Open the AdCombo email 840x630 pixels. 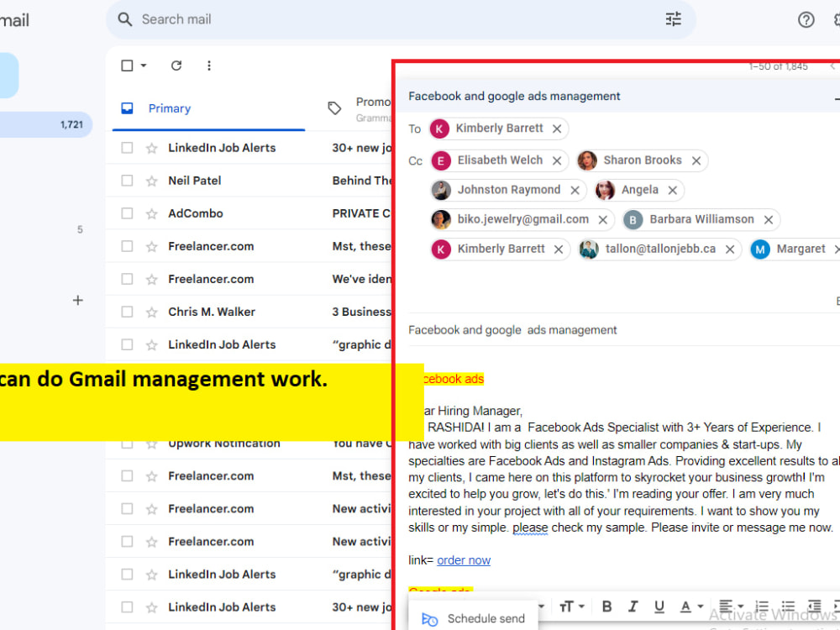tap(249, 213)
